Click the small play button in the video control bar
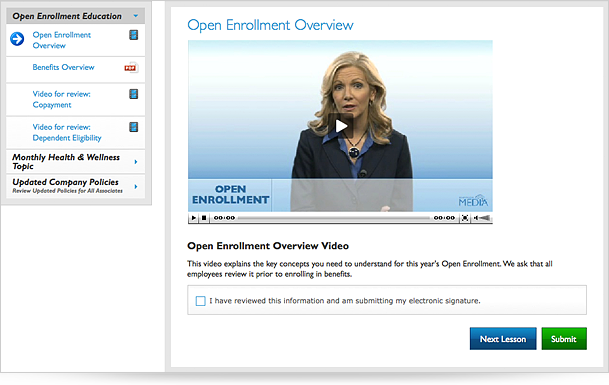 point(193,218)
